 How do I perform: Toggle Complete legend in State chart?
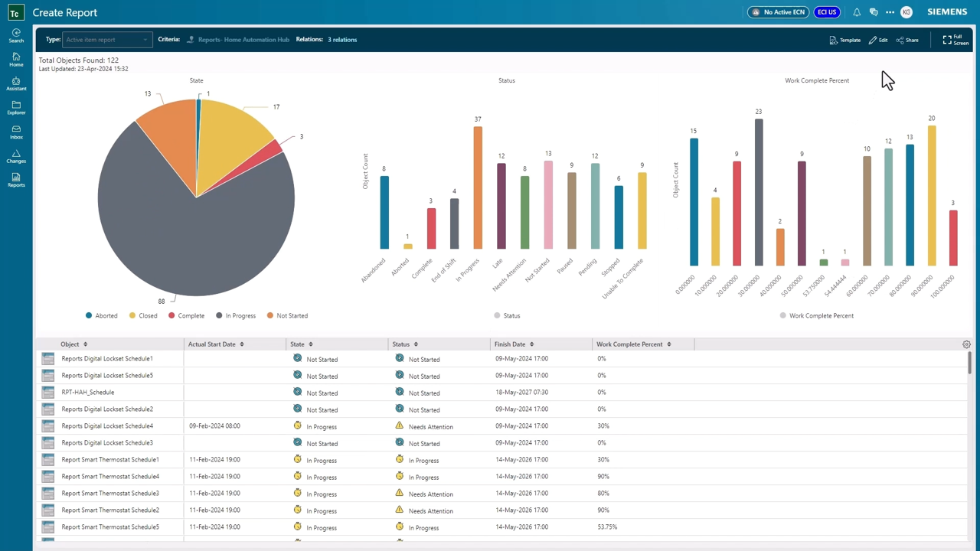click(x=186, y=315)
